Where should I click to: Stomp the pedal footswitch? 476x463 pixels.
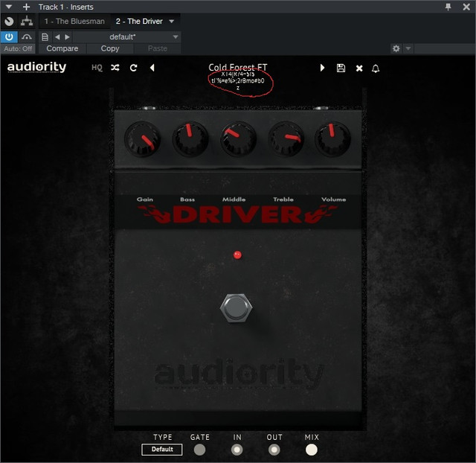tap(237, 307)
